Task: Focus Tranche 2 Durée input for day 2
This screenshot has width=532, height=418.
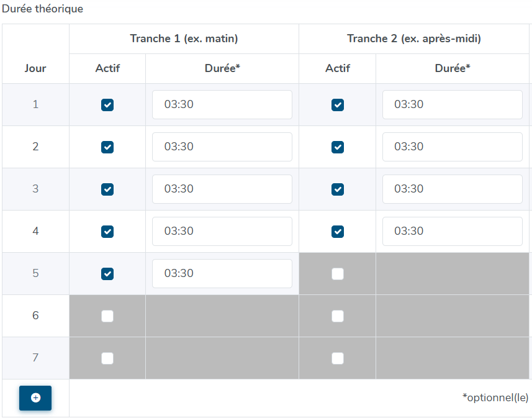Action: tap(453, 147)
